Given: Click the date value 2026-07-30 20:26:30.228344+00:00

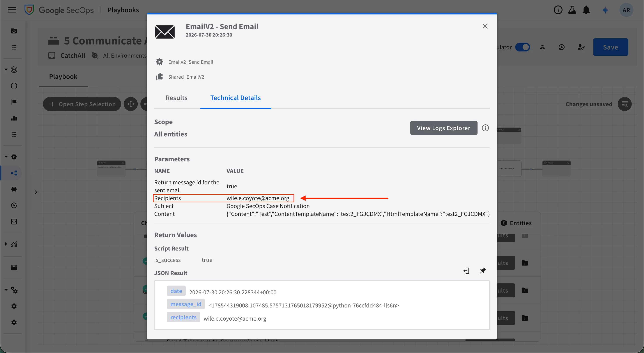Looking at the screenshot, I should (x=233, y=293).
